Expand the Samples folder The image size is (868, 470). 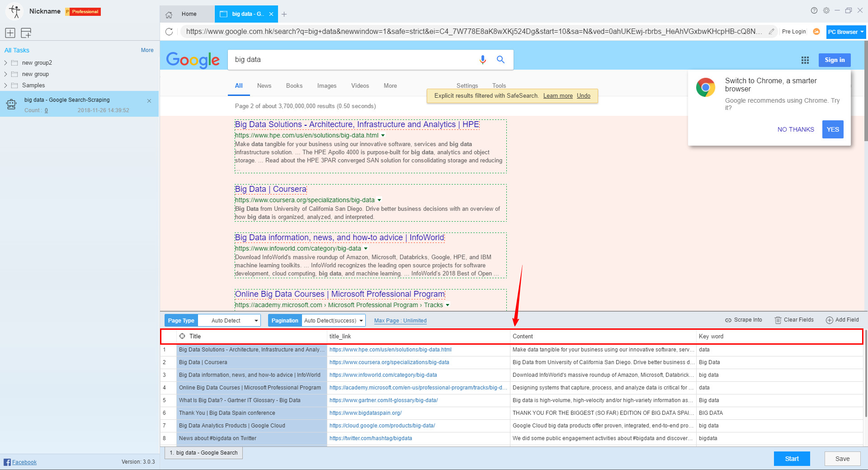click(x=5, y=85)
